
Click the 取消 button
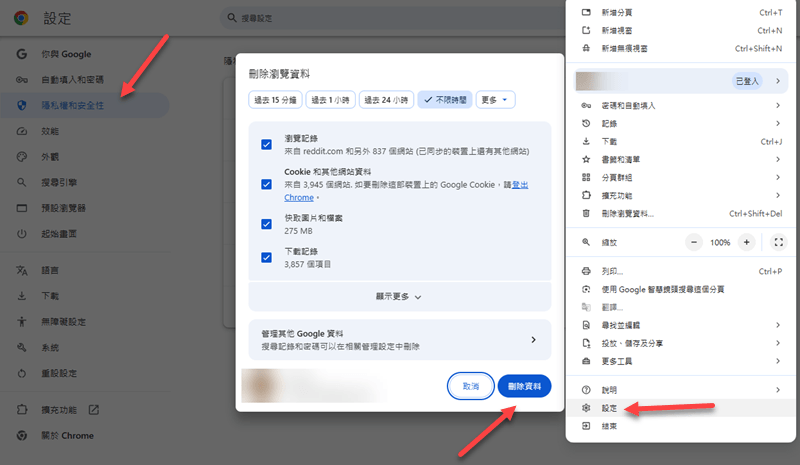[x=470, y=386]
